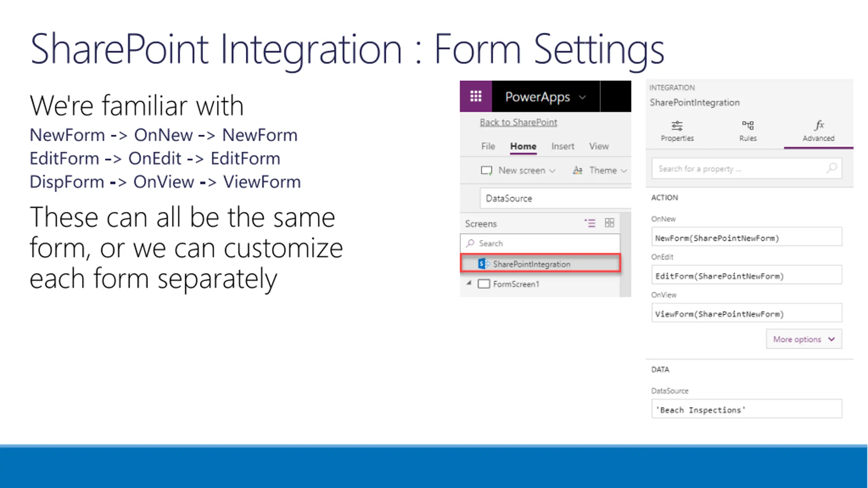Click the Screens panel heading
Screen dimensions: 868x488
[480, 224]
